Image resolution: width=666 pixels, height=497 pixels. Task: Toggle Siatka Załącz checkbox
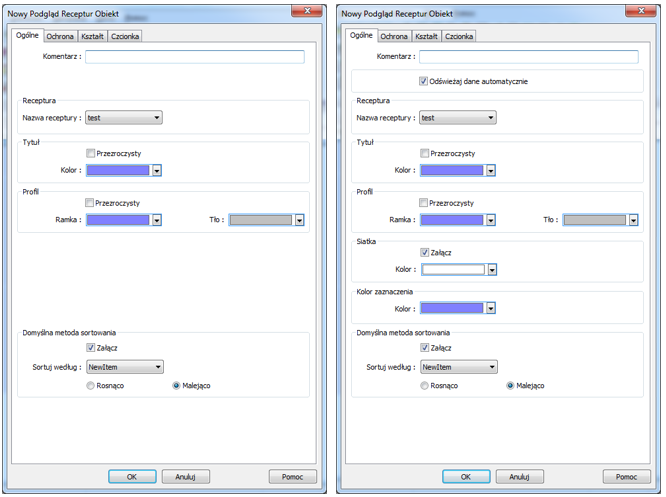(424, 252)
